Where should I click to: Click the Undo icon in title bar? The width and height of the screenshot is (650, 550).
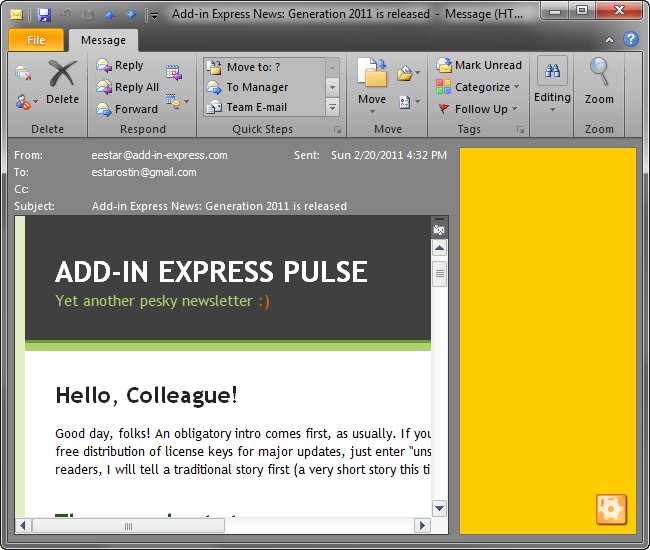click(66, 15)
